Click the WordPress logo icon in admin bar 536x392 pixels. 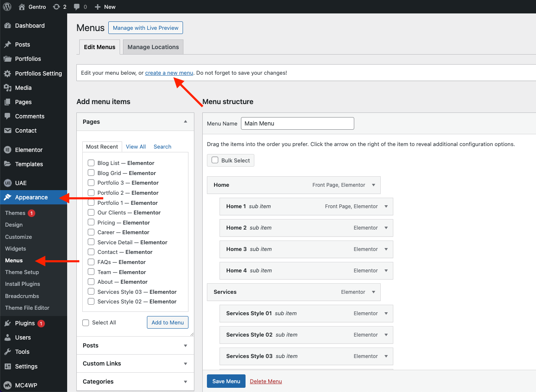[7, 7]
